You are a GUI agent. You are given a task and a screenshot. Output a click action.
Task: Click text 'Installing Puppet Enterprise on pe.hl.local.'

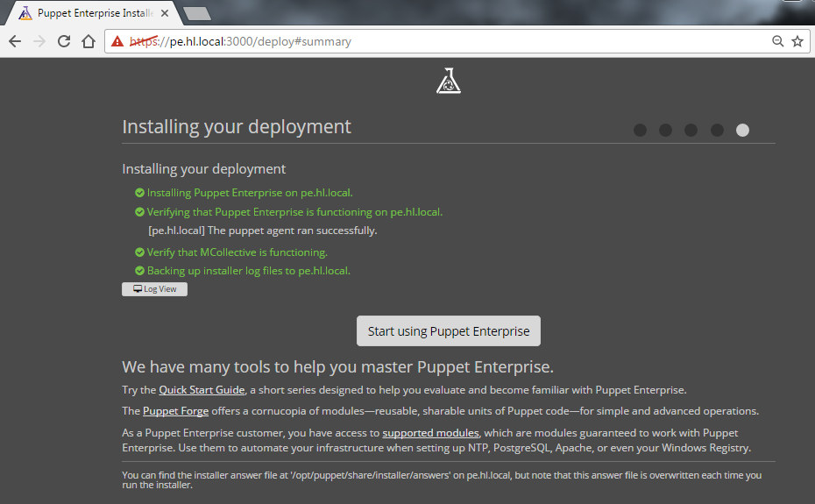pos(250,193)
